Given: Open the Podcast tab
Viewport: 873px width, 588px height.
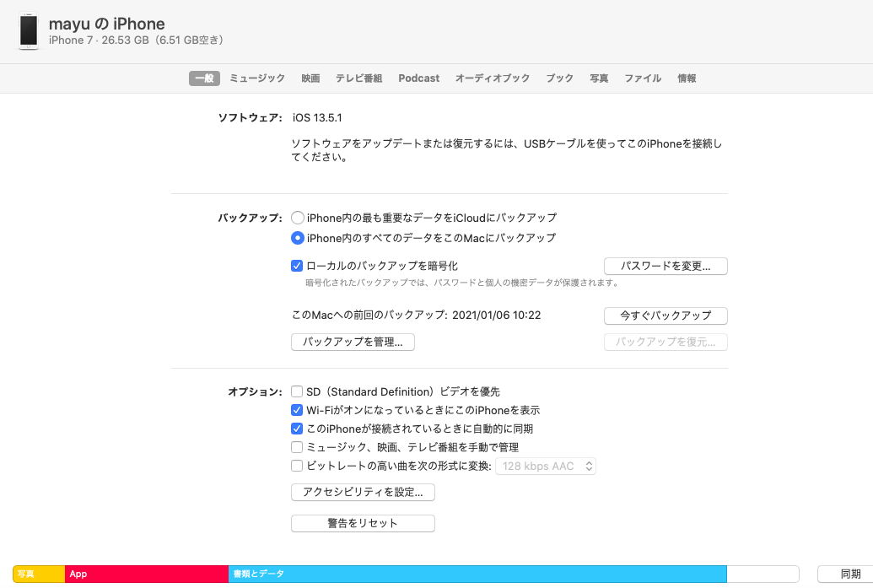Looking at the screenshot, I should coord(418,78).
